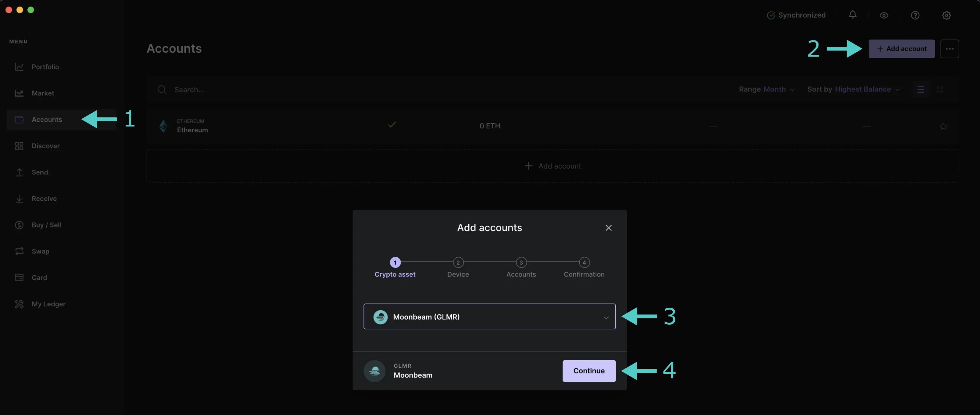Image resolution: width=980 pixels, height=415 pixels.
Task: Open Buy / Sell from the menu
Action: (19, 225)
